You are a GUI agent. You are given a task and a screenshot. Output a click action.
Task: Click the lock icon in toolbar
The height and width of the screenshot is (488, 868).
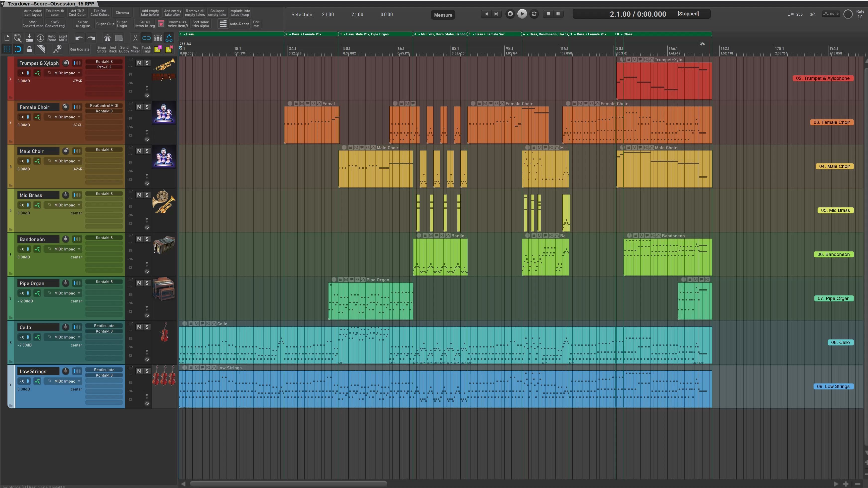coord(29,49)
